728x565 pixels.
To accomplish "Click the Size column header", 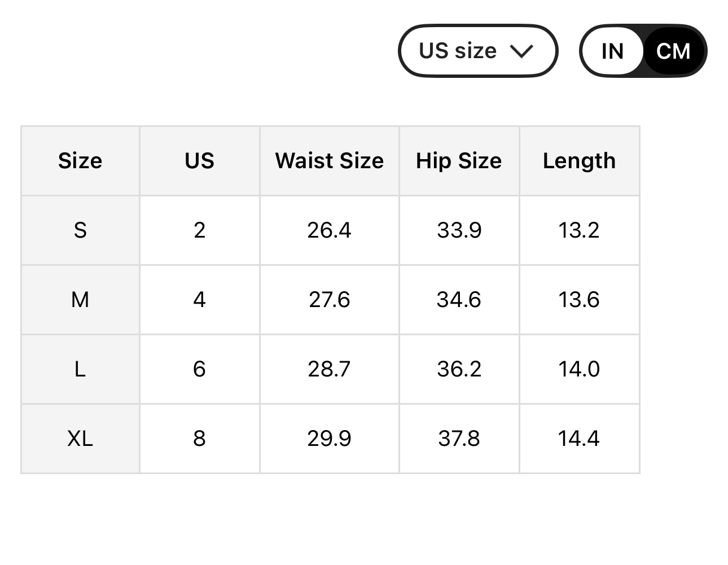I will 80,161.
